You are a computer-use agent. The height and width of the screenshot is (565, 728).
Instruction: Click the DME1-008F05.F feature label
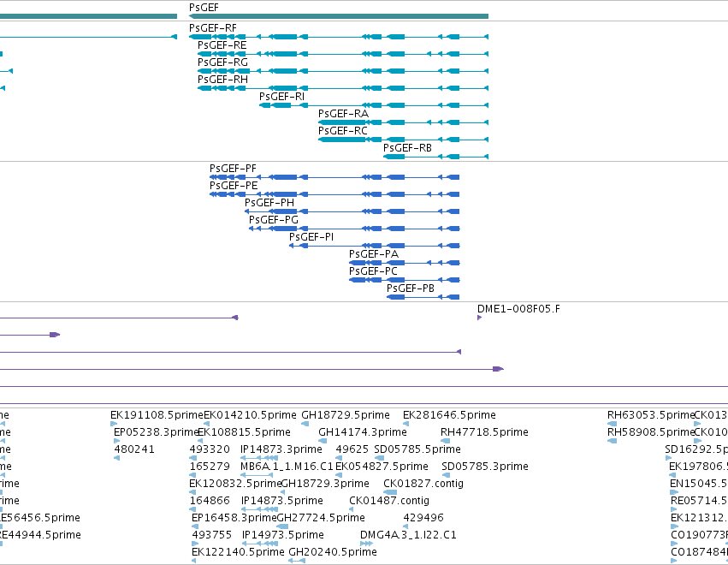pos(518,308)
